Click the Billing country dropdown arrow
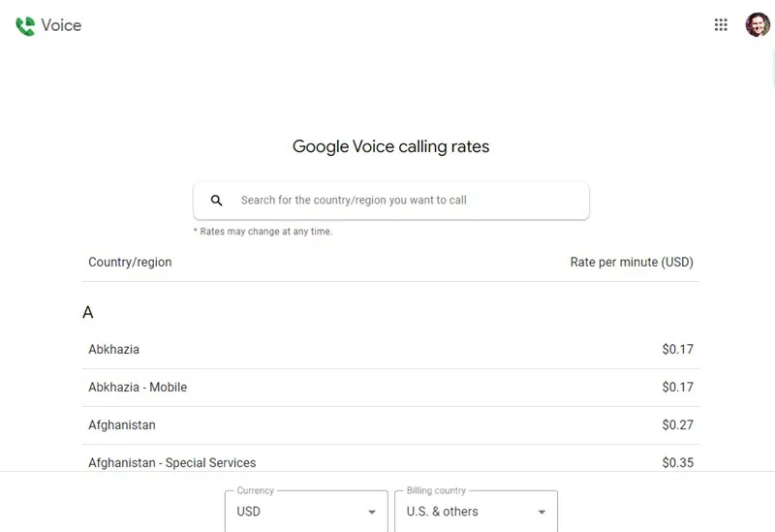 [x=542, y=512]
